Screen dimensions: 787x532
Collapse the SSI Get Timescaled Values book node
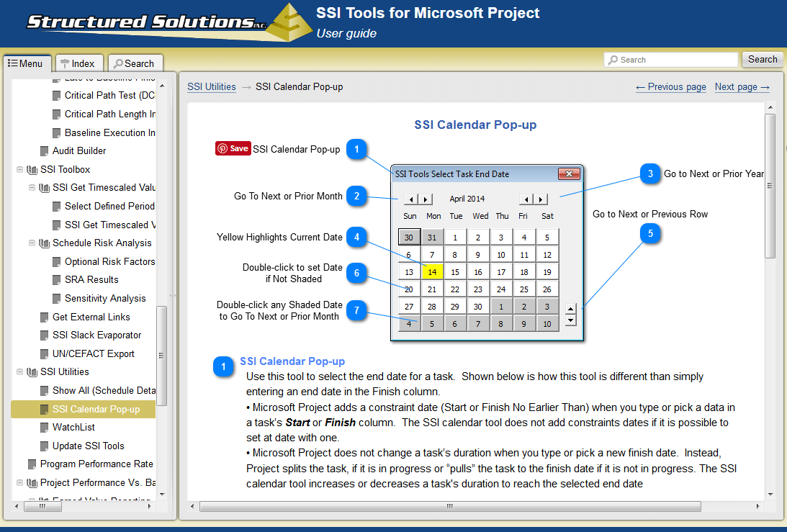pos(32,188)
